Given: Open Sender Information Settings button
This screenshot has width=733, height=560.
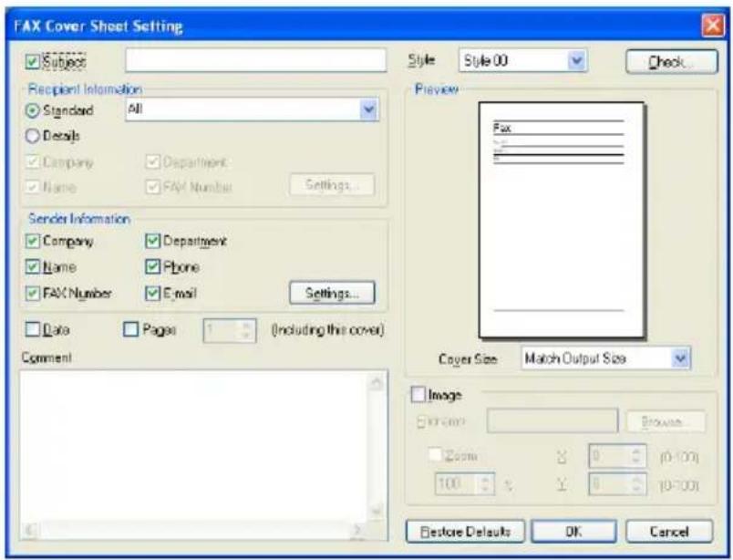Looking at the screenshot, I should click(332, 293).
